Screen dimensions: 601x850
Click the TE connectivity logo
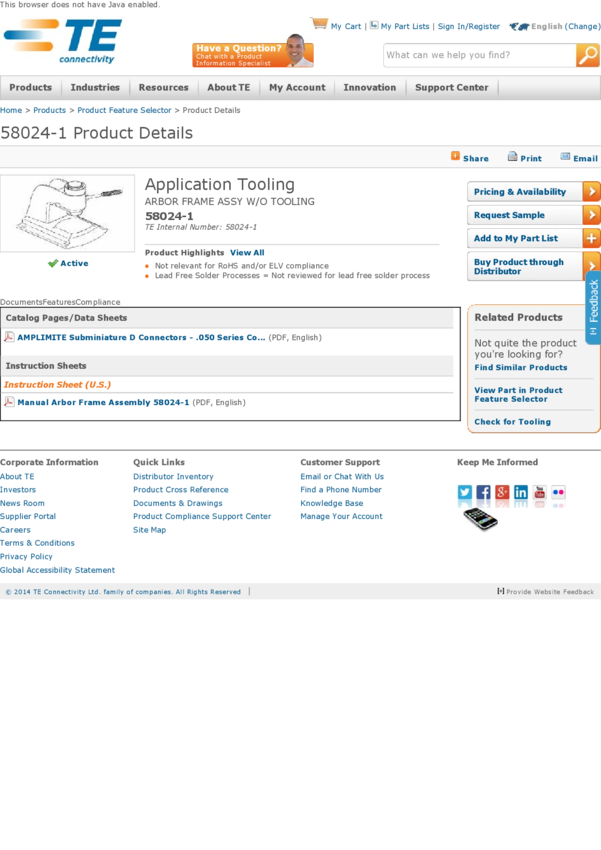point(63,41)
